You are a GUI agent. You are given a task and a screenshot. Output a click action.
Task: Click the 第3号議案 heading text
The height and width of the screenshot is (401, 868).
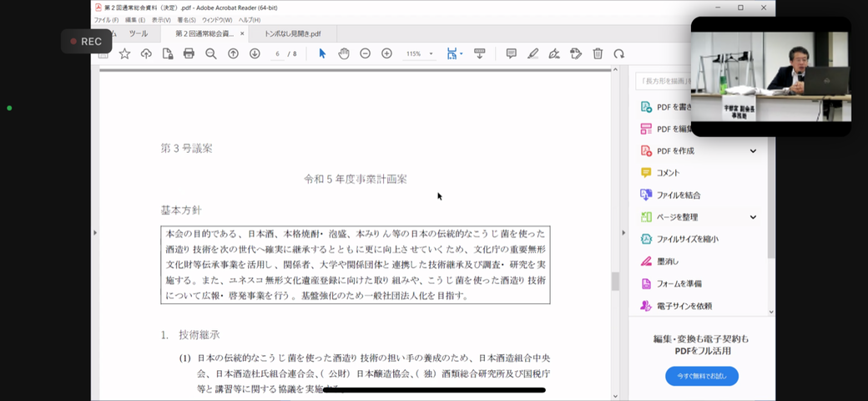coord(186,149)
